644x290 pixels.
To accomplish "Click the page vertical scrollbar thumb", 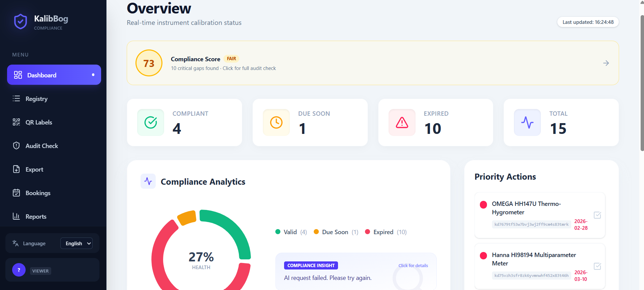I will tap(642, 83).
